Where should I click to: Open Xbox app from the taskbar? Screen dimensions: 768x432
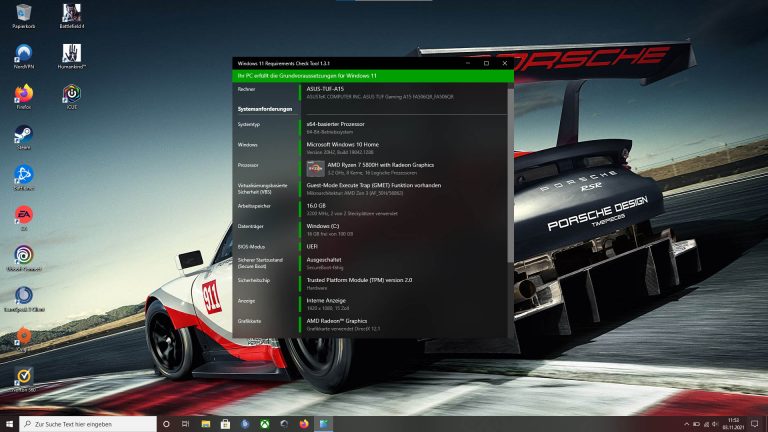[264, 424]
